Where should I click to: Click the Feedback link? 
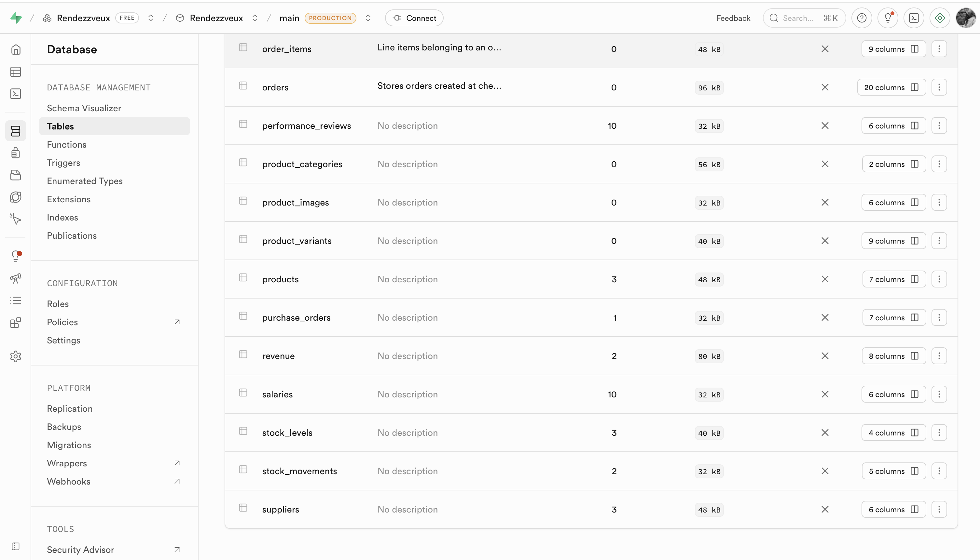click(x=733, y=18)
